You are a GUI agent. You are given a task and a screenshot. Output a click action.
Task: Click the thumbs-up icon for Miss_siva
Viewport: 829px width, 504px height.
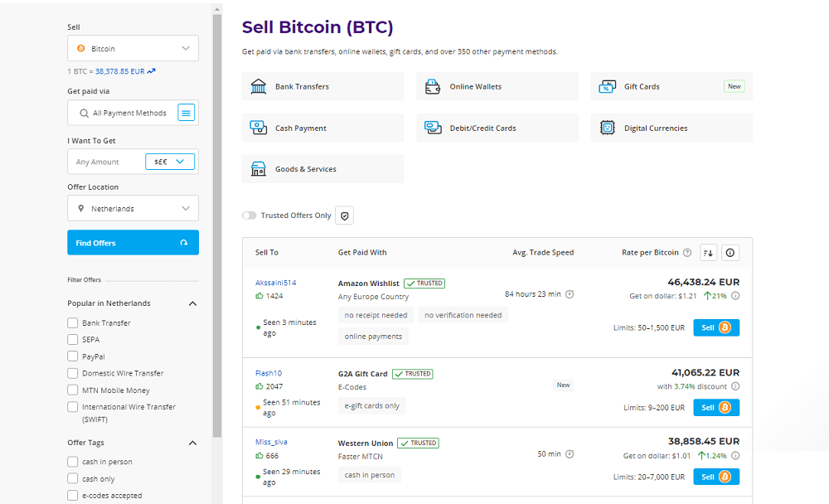[x=259, y=455]
